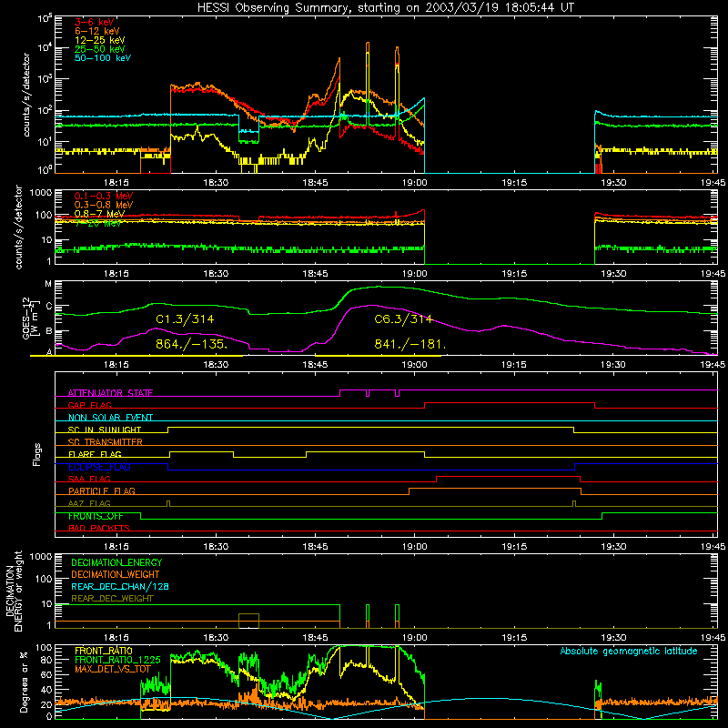728x728 pixels.
Task: Click the 0.8-7 MeV legend label
Action: tap(99, 214)
